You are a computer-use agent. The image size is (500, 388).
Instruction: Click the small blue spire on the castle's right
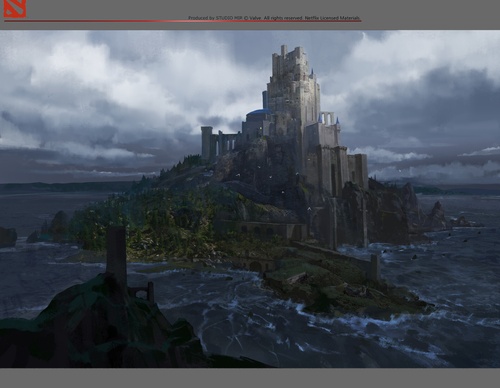coord(337,121)
